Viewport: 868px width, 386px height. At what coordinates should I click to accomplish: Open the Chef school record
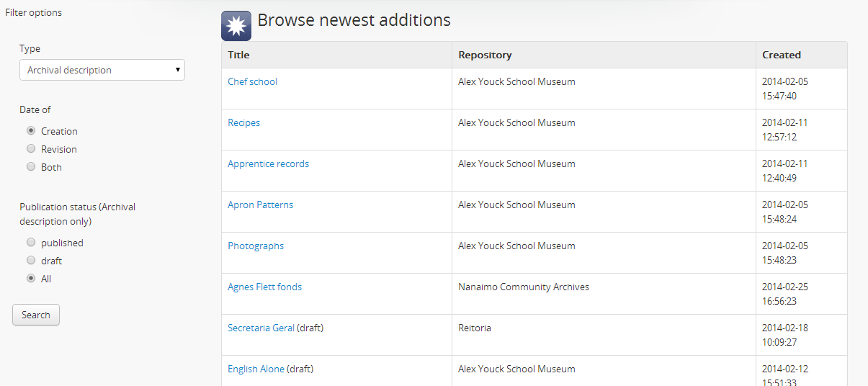click(x=252, y=81)
